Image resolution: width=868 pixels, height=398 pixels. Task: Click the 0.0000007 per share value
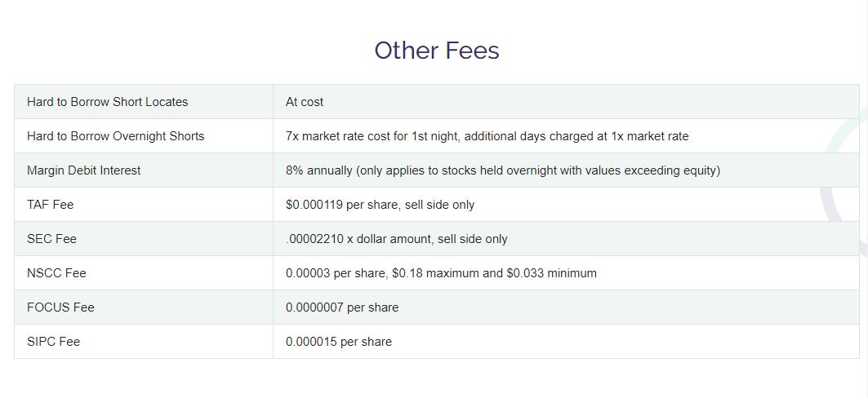point(342,307)
